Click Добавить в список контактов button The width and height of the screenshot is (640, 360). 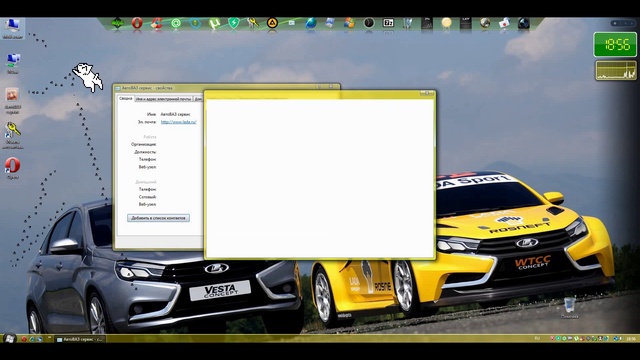[x=158, y=218]
